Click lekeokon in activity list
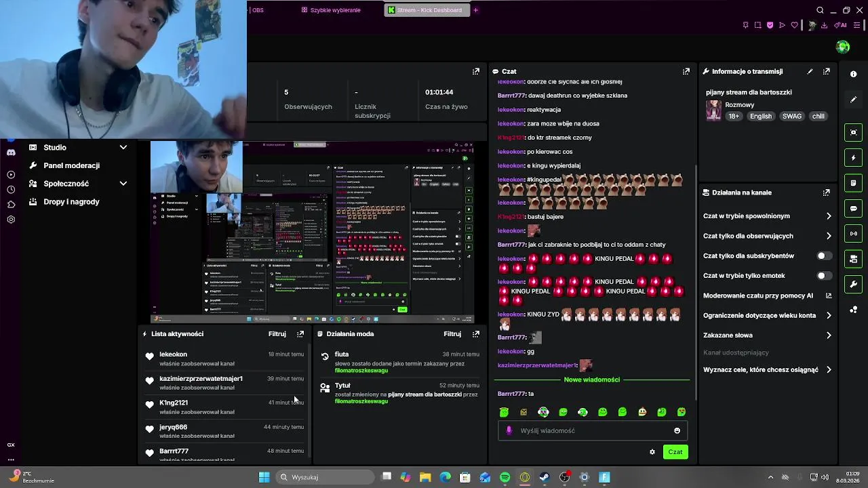The width and height of the screenshot is (868, 488). (173, 354)
